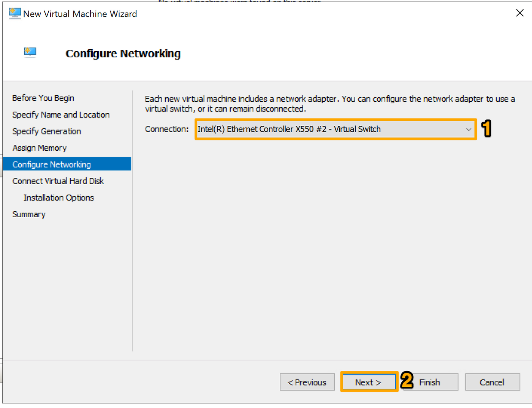532x408 pixels.
Task: Switch to the Summary step
Action: pos(29,215)
